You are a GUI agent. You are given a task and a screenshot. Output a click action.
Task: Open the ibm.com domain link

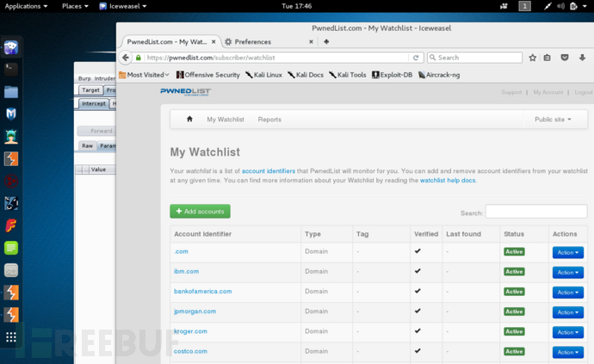click(187, 271)
